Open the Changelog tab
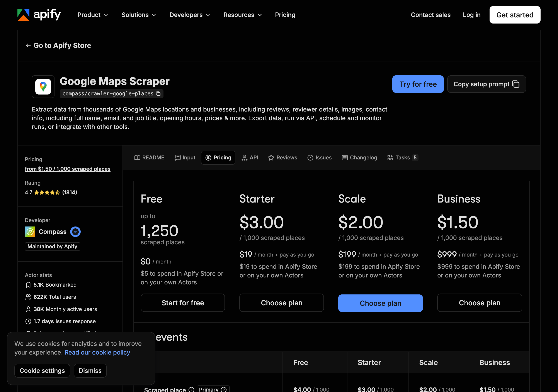The width and height of the screenshot is (558, 392). [359, 158]
